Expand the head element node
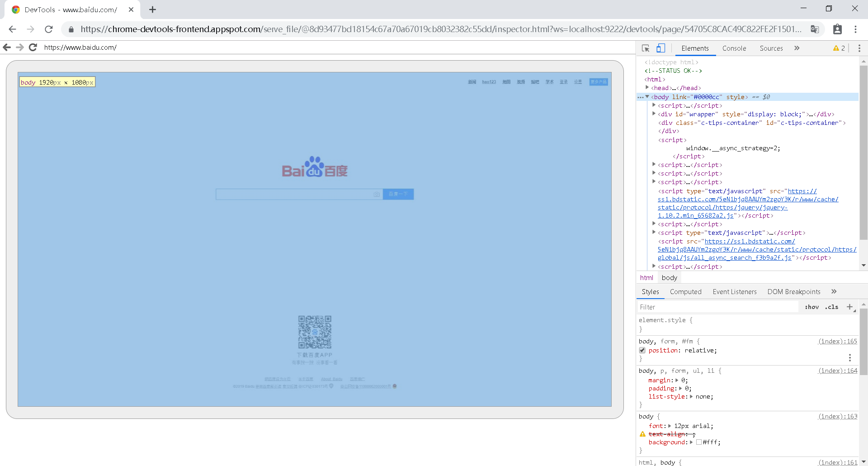Screen dimensions: 868x466 pos(647,87)
